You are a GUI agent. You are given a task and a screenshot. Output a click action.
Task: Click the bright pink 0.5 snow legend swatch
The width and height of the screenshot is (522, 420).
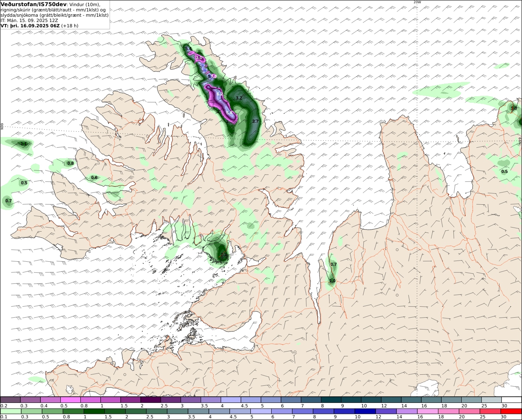(70, 400)
